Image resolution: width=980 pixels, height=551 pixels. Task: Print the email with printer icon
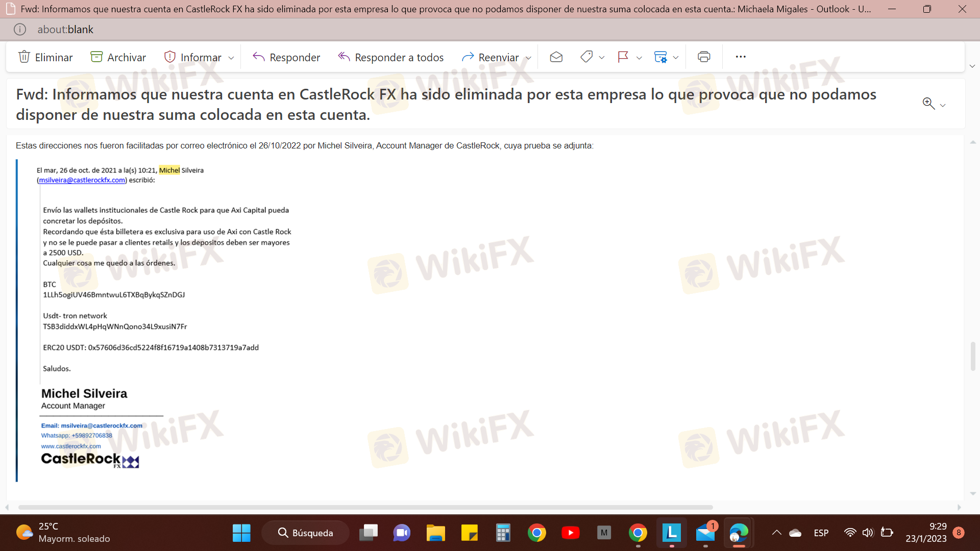704,57
